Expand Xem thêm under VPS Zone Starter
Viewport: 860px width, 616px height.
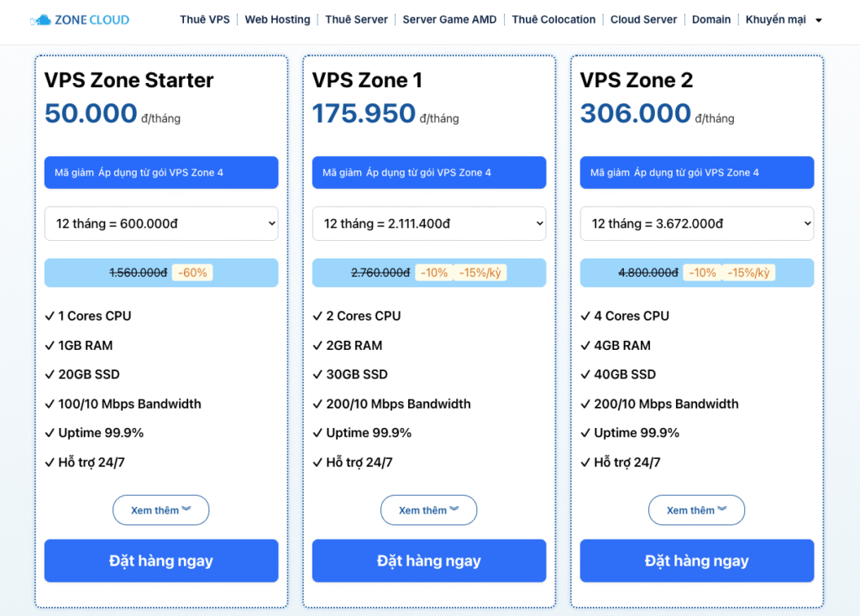[160, 510]
